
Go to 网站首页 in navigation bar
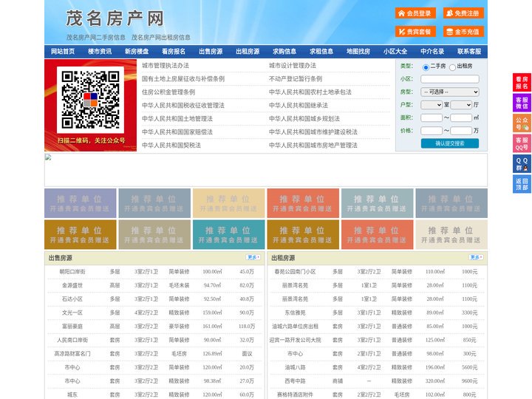(x=63, y=52)
